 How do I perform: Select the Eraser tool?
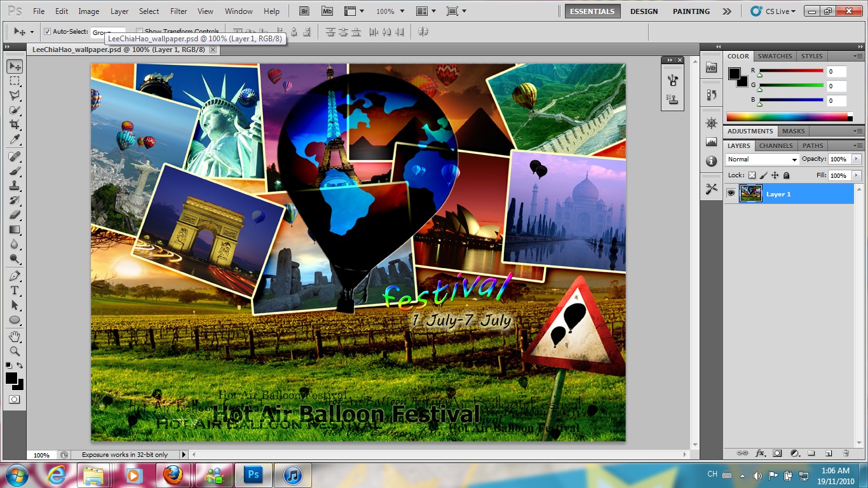(15, 213)
